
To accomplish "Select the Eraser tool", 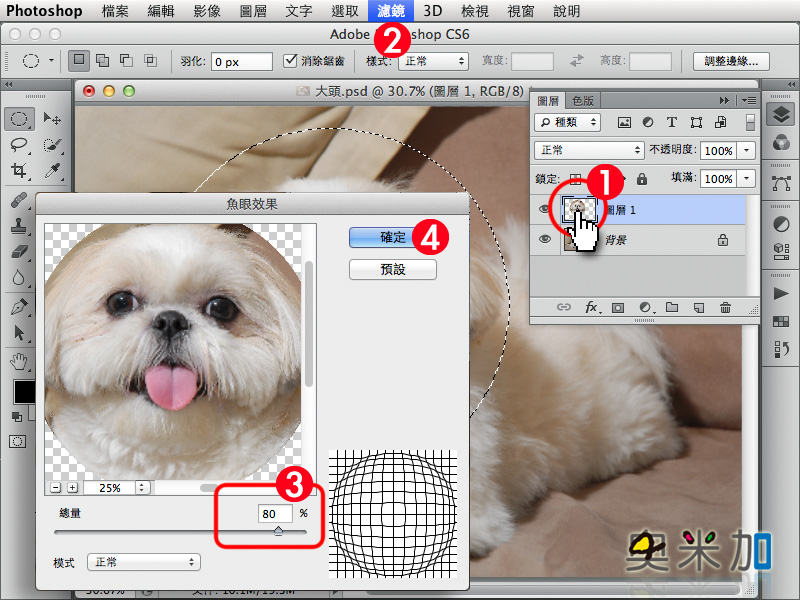I will point(19,251).
